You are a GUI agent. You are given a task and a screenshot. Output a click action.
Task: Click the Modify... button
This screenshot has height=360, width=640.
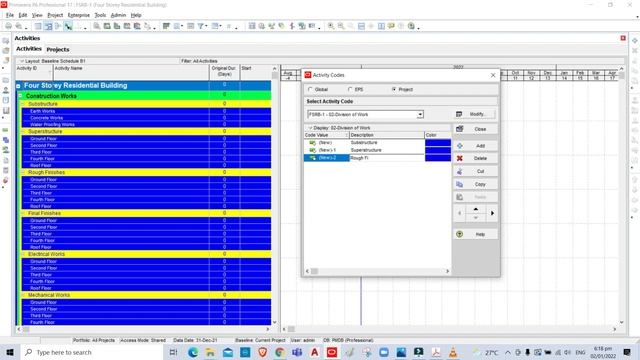point(476,114)
